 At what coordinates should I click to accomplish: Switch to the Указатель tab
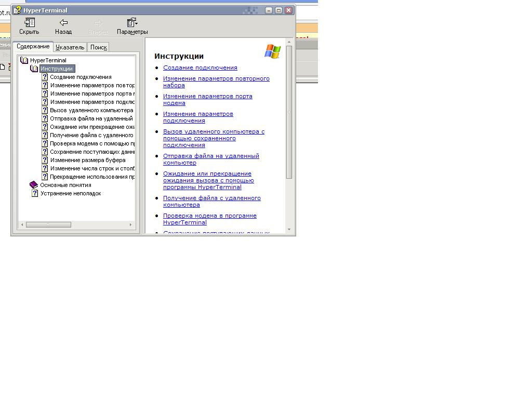pyautogui.click(x=70, y=47)
